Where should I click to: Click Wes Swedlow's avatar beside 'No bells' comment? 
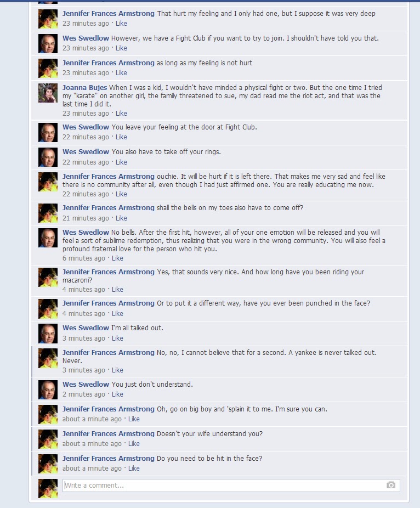[x=48, y=238]
